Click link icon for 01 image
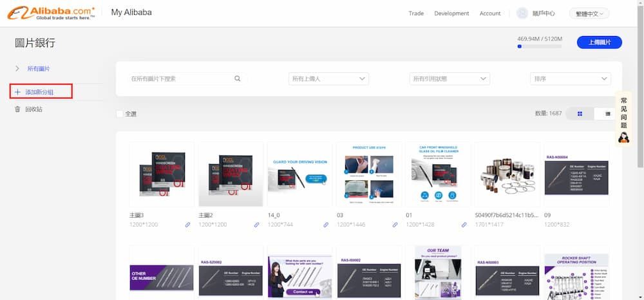This screenshot has width=644, height=300. point(464,225)
